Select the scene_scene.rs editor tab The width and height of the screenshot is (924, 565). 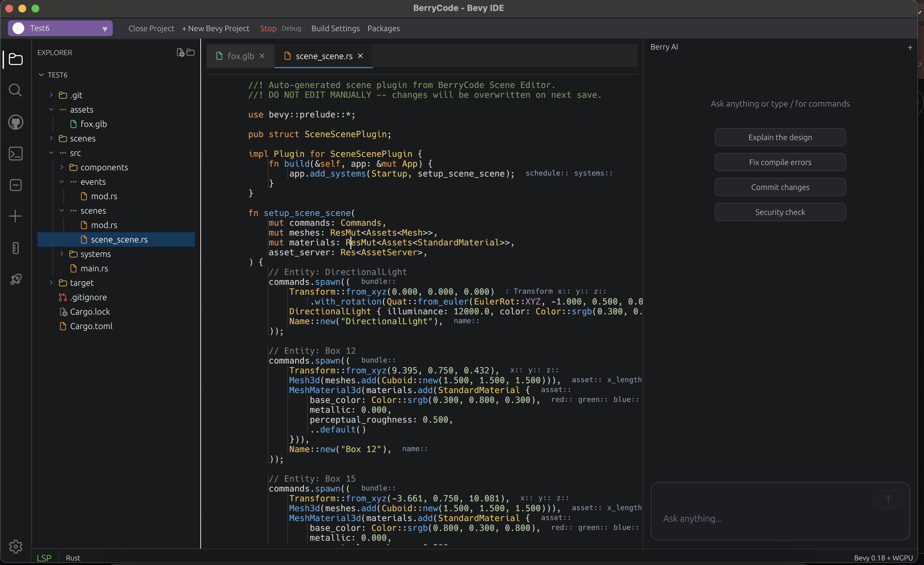(x=324, y=56)
